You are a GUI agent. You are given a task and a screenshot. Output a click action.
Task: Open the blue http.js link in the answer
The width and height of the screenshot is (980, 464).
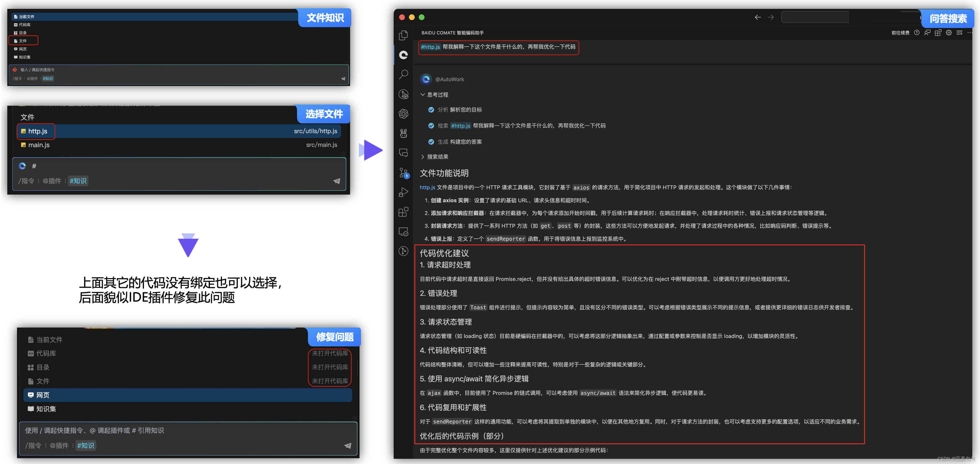pyautogui.click(x=427, y=187)
